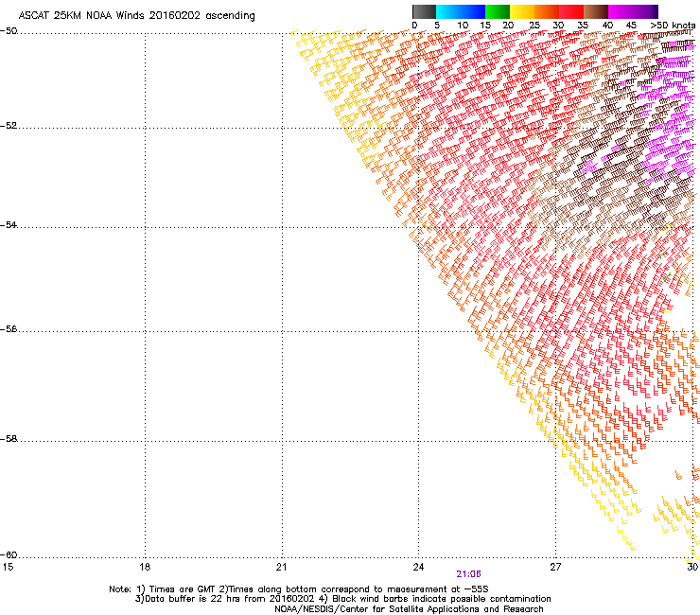This screenshot has height=615, width=700.
Task: Pick the red 30-35 knots legend segment
Action: tap(571, 11)
